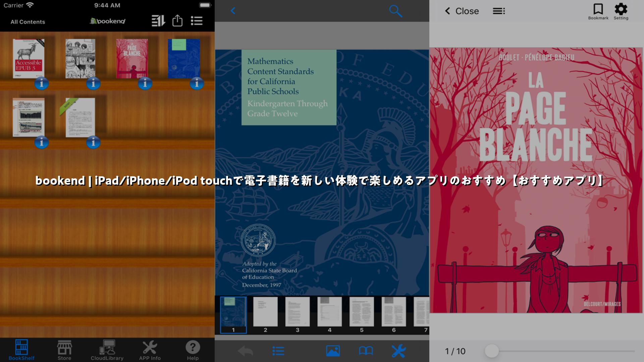Tap the Mathematics Content Standards page
This screenshot has height=362, width=644.
coord(322,173)
